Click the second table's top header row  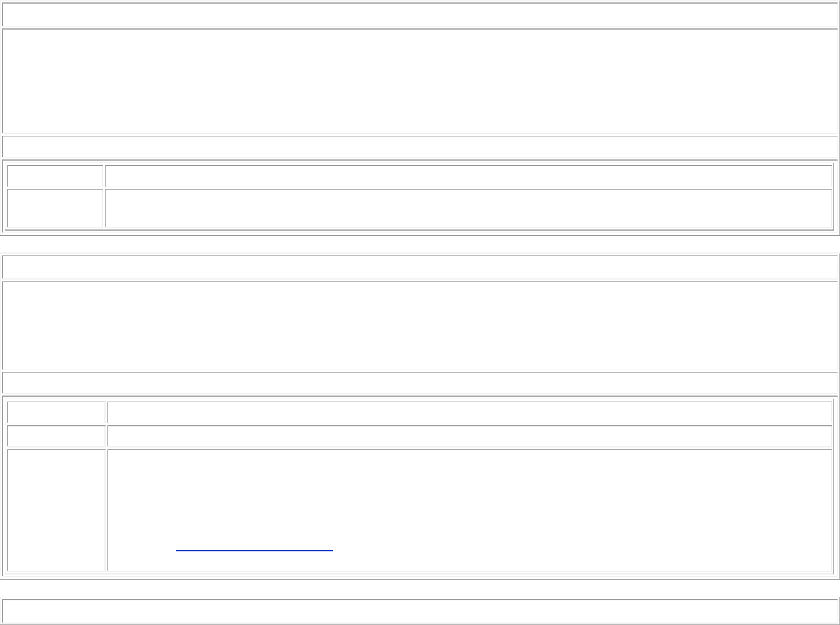click(x=419, y=266)
